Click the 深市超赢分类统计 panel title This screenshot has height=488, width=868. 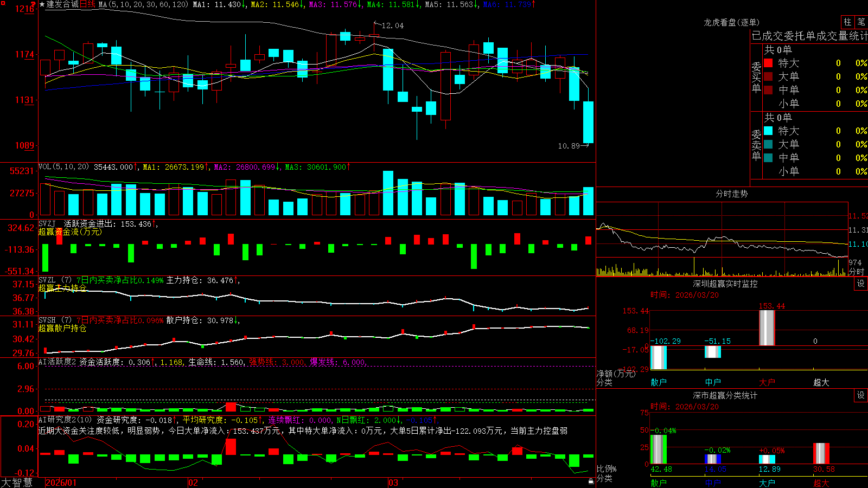(x=725, y=395)
